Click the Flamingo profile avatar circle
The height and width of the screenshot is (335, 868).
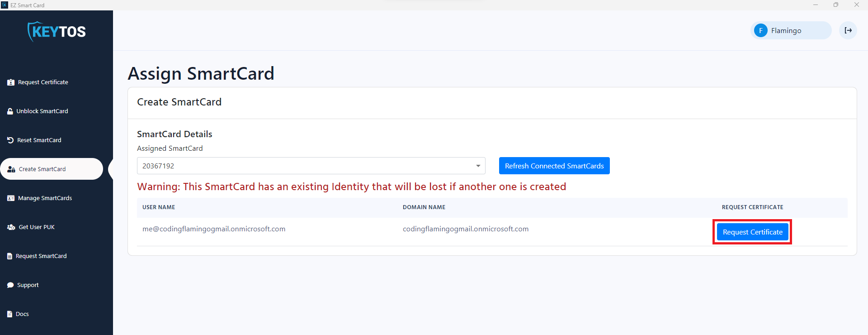(x=760, y=30)
